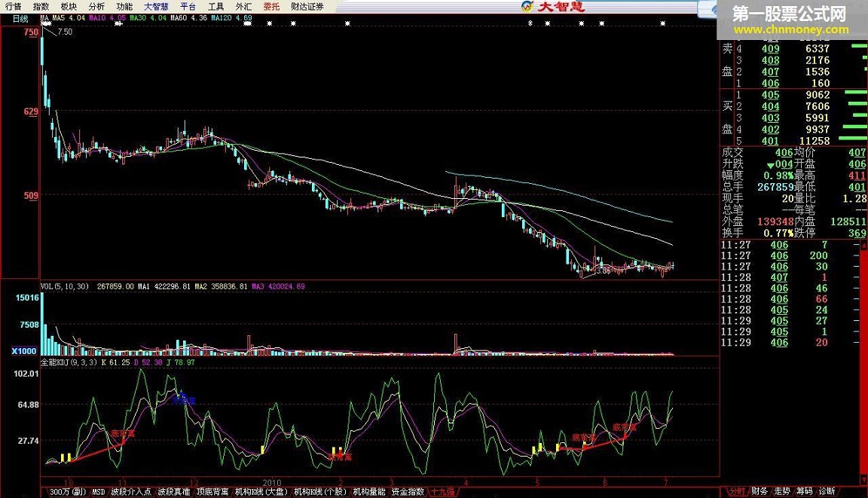Open the 委托 menu
Screen dimensions: 868x498
point(271,7)
